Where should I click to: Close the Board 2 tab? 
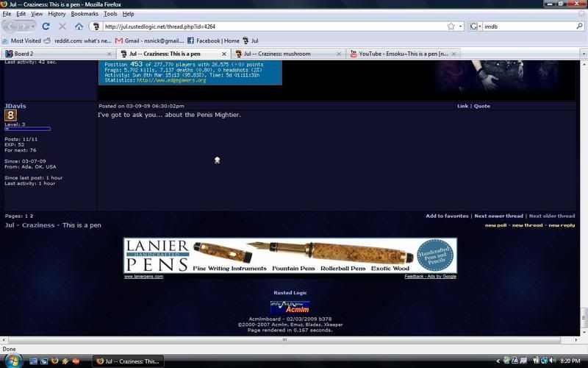(109, 54)
